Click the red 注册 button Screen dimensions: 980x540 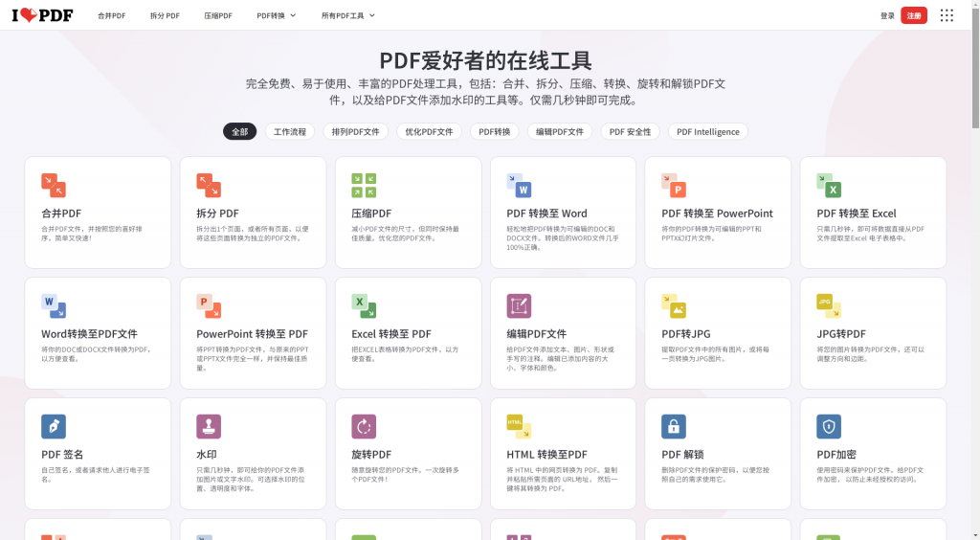tap(914, 15)
